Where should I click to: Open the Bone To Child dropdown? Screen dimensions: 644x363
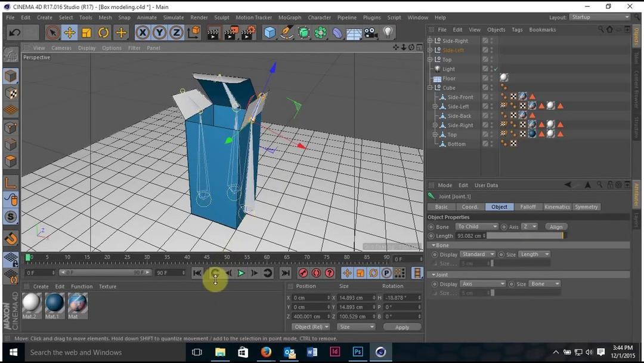click(x=476, y=226)
